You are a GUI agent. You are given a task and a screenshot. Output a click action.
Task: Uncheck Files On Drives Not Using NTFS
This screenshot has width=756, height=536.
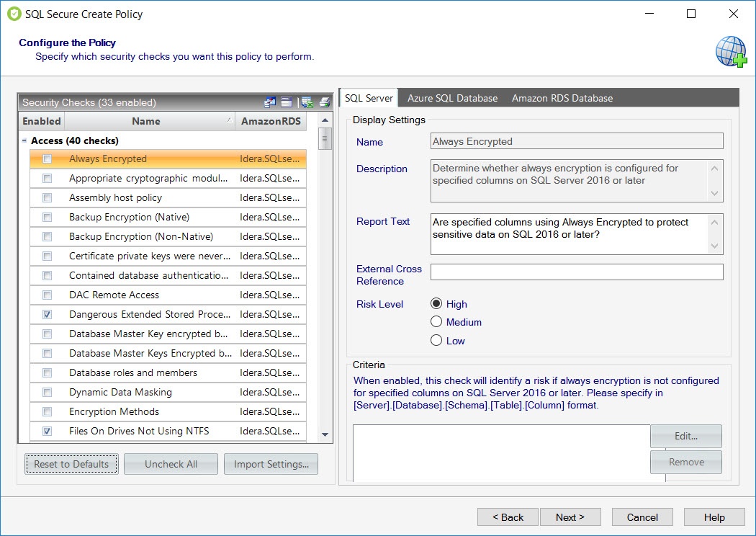48,432
